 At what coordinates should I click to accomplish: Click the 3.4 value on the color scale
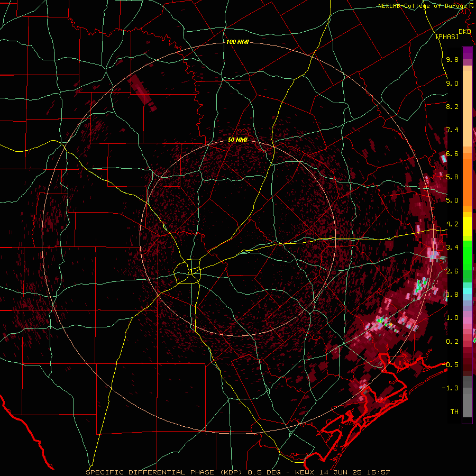coord(452,248)
